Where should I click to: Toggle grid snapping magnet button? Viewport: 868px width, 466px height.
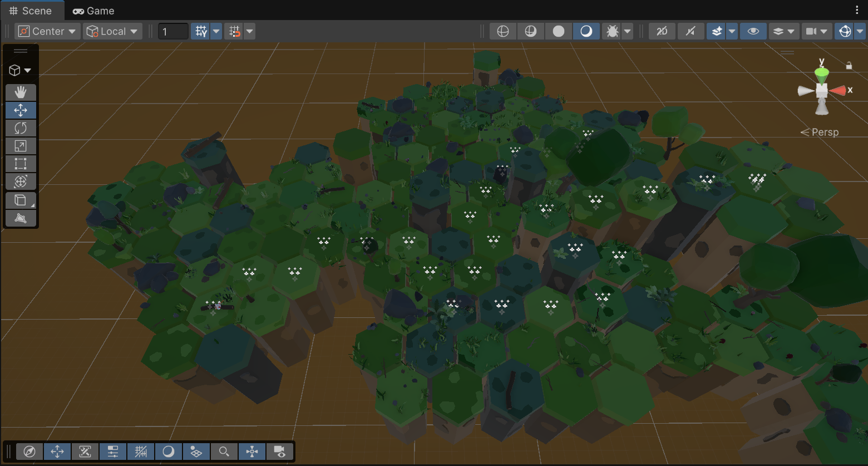pyautogui.click(x=234, y=31)
